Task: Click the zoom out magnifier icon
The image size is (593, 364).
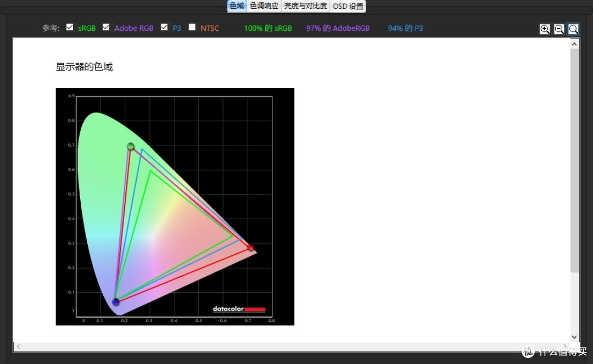Action: 559,29
